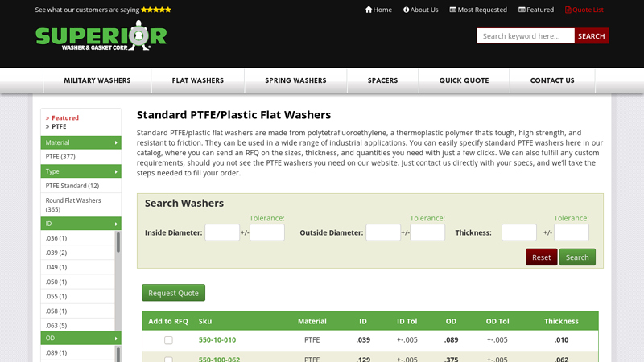Click the Quote List document icon
Image resolution: width=644 pixels, height=362 pixels.
point(568,10)
